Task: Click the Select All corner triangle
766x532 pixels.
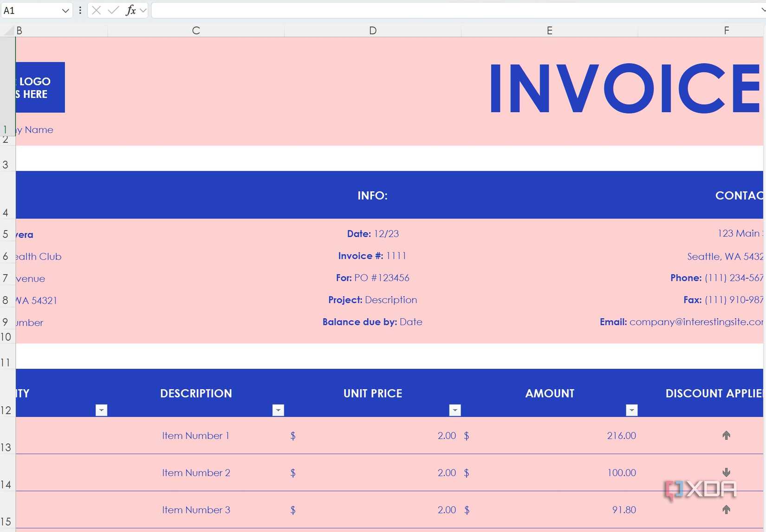Action: (x=8, y=31)
